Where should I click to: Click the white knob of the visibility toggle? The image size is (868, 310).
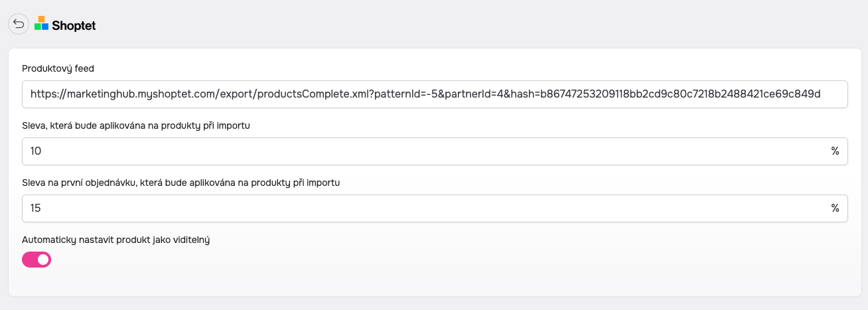tap(43, 260)
